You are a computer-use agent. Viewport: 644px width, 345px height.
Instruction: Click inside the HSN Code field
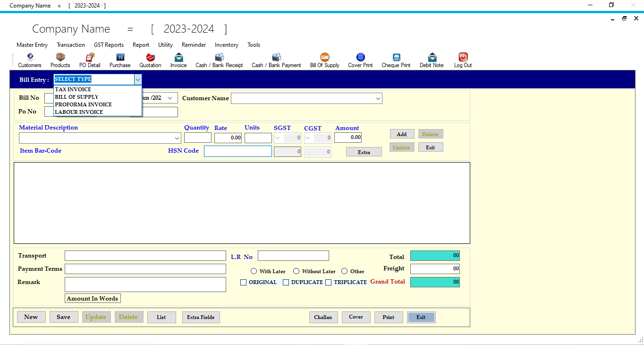point(237,151)
